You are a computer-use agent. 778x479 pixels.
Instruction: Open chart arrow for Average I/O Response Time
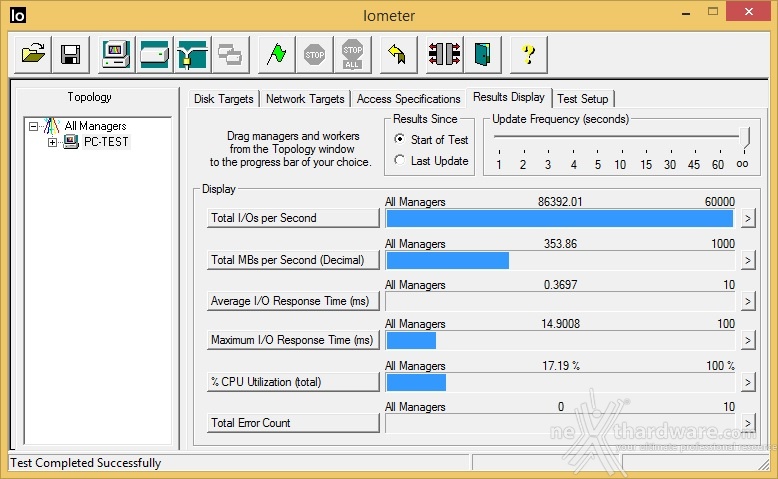(x=748, y=301)
